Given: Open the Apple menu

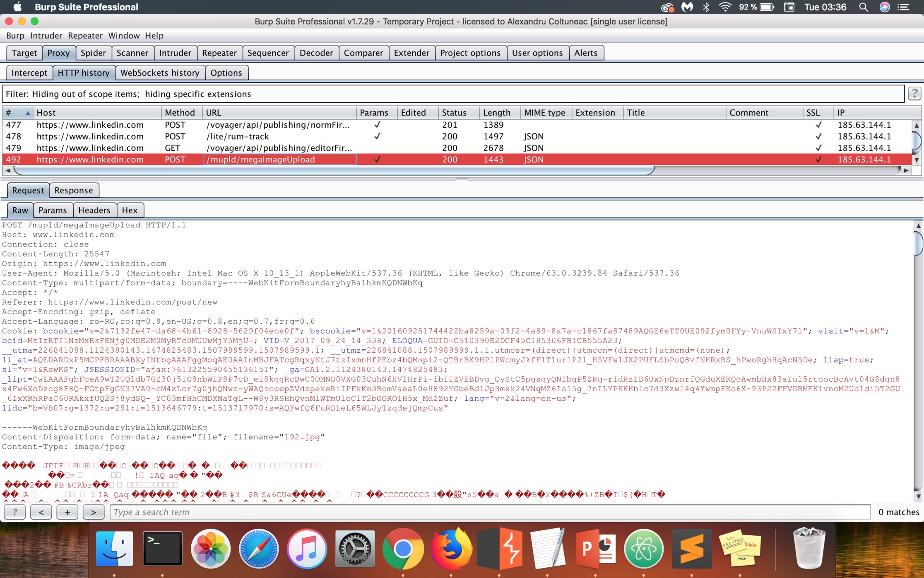Looking at the screenshot, I should point(17,7).
